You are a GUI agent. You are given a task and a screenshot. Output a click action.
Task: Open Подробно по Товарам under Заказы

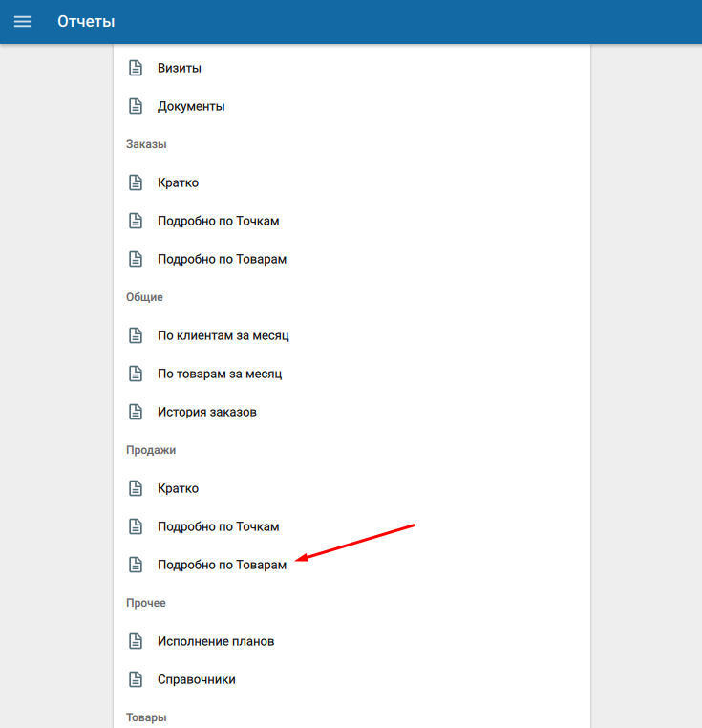coord(222,259)
